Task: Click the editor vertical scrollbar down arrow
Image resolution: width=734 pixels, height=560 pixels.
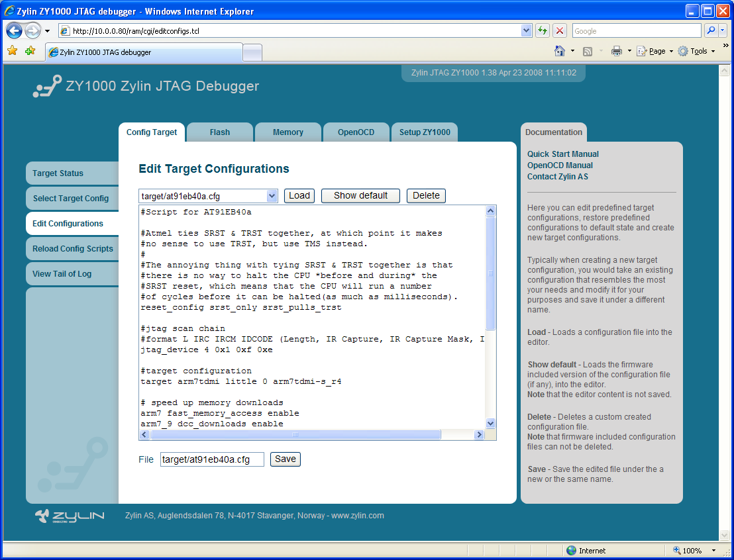Action: point(491,424)
